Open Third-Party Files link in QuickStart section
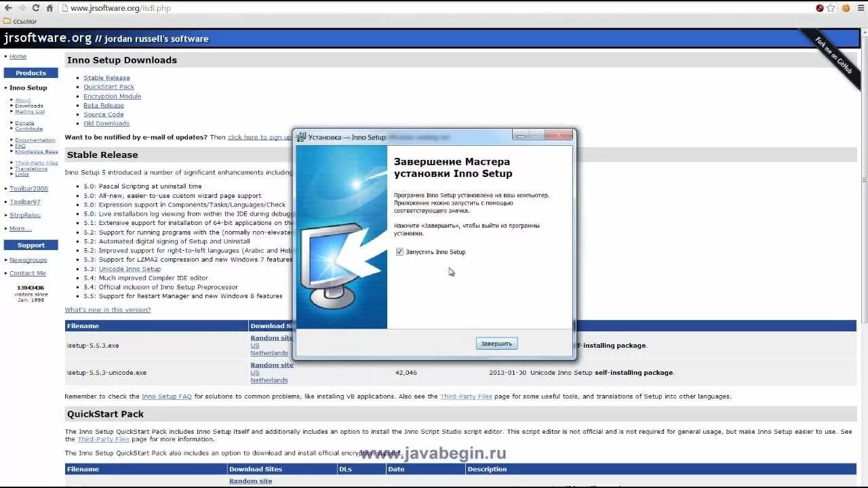The width and height of the screenshot is (868, 488). [103, 439]
